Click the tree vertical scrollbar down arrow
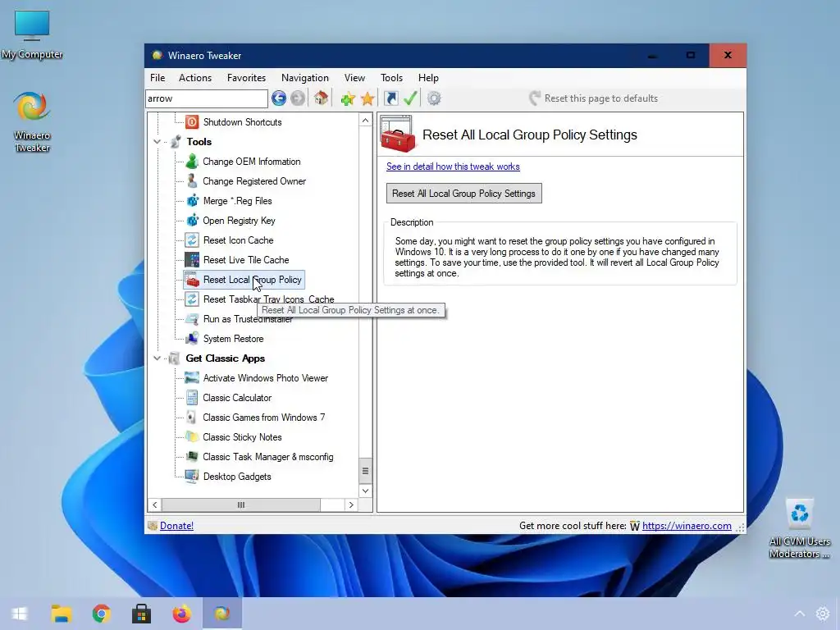Screen dimensions: 840x630 tap(365, 491)
